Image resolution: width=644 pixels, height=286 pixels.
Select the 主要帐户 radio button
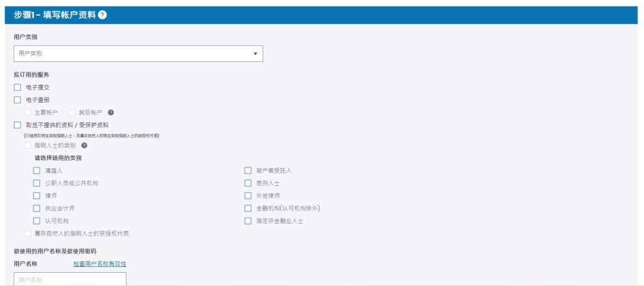coord(28,112)
